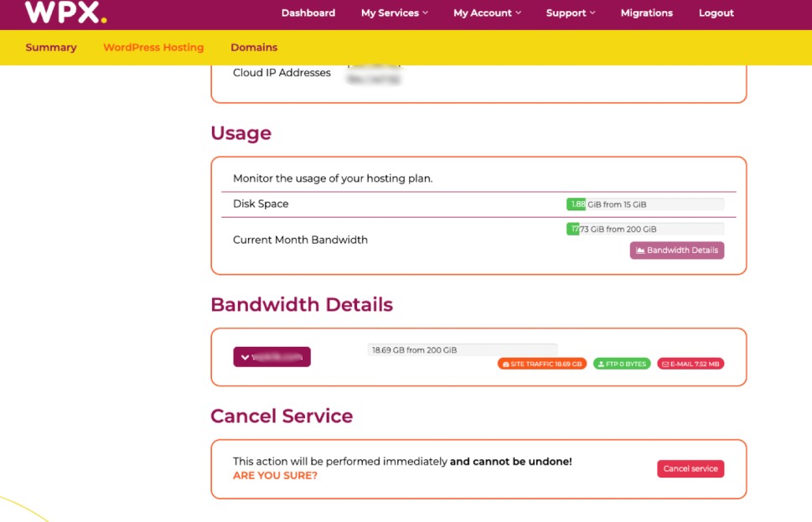This screenshot has height=522, width=812.
Task: Go to Dashboard in top navigation
Action: pos(308,13)
